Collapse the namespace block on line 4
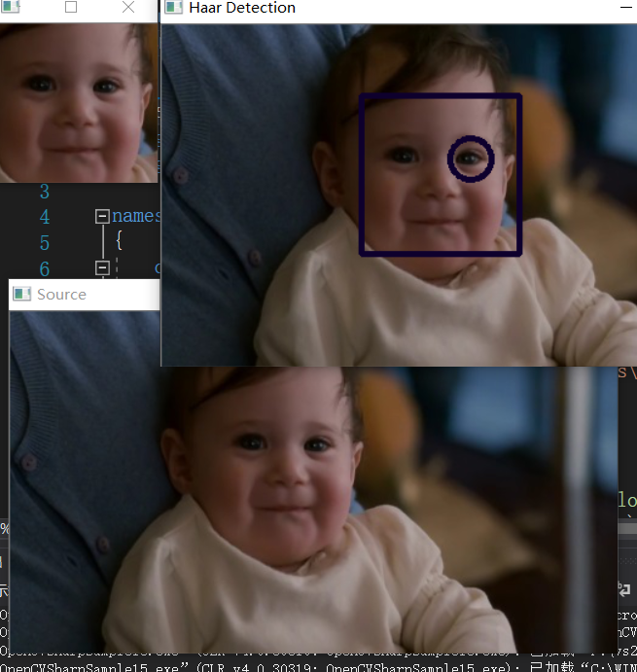Viewport: 637px width, 672px height. pos(102,216)
